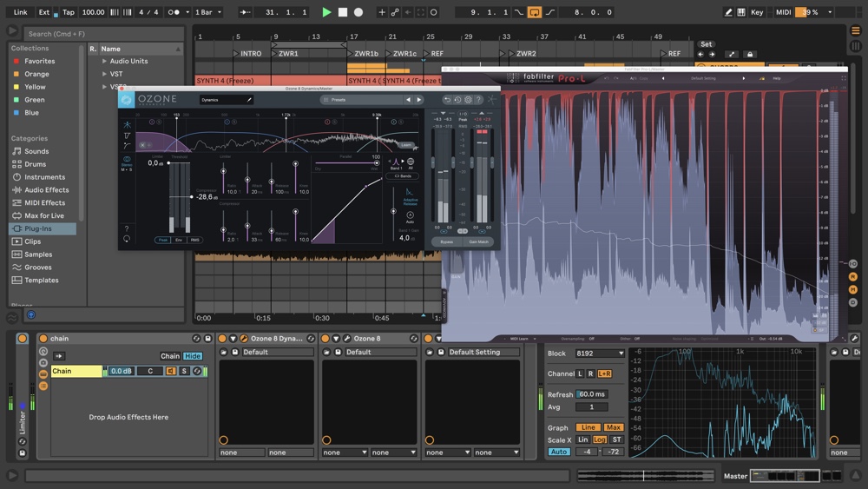Open Ozone settings gear icon
Image resolution: width=868 pixels, height=489 pixels.
(x=468, y=100)
